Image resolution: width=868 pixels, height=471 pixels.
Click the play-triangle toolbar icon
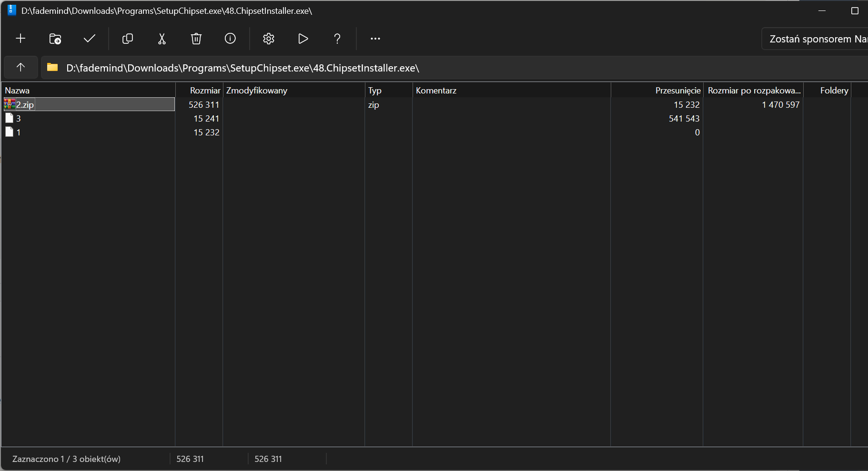click(303, 39)
